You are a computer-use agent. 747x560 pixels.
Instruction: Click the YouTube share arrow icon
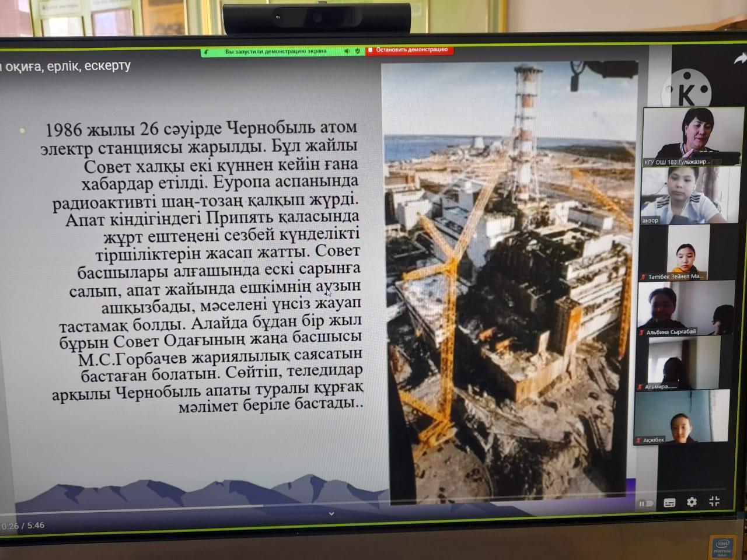click(x=740, y=58)
